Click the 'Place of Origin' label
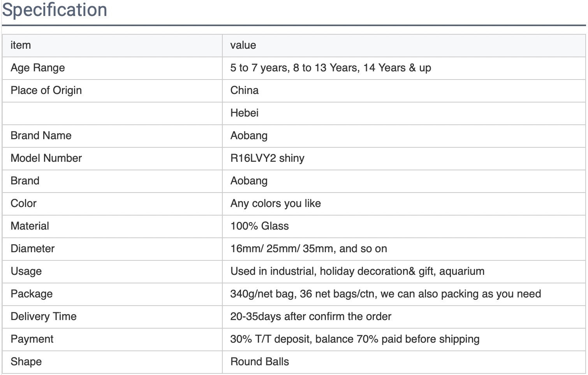This screenshot has height=375, width=588. click(46, 90)
